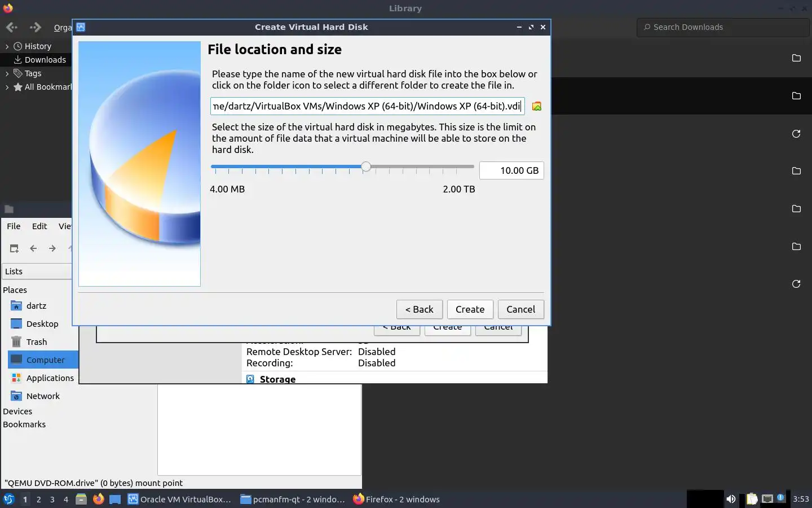Expand the All Bookmarks node in Library

pyautogui.click(x=7, y=87)
